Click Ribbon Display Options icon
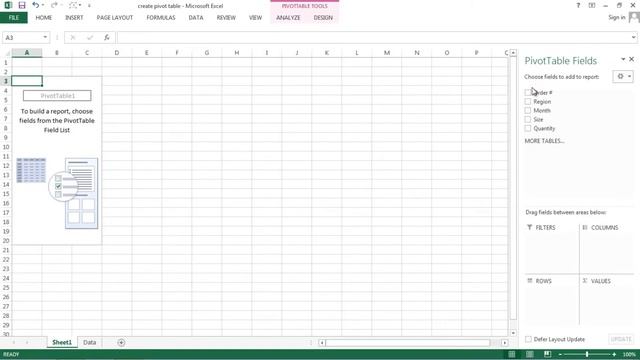Viewport: 640px width, 360px height. (592, 6)
